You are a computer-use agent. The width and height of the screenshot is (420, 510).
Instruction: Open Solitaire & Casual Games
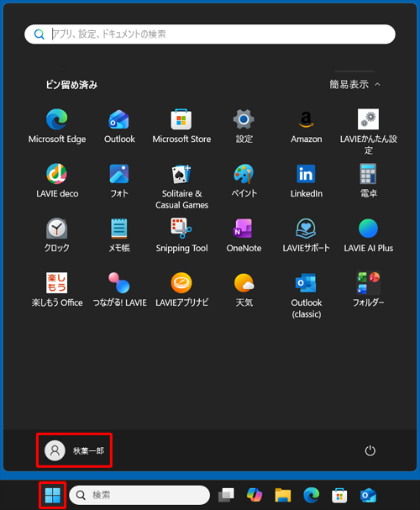[x=181, y=187]
